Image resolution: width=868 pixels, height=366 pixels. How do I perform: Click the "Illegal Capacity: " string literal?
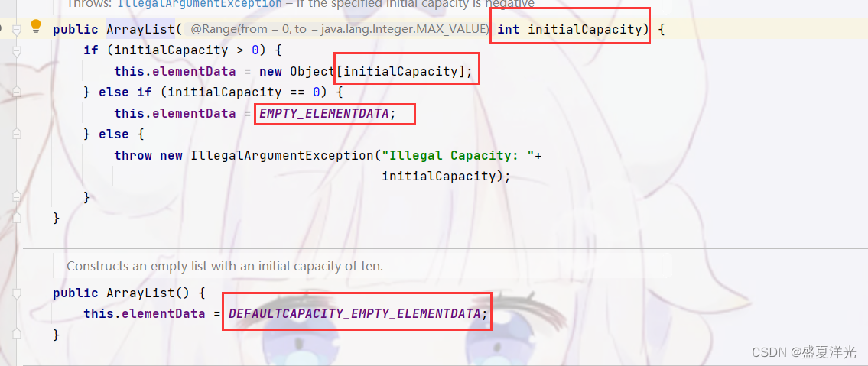coord(457,155)
